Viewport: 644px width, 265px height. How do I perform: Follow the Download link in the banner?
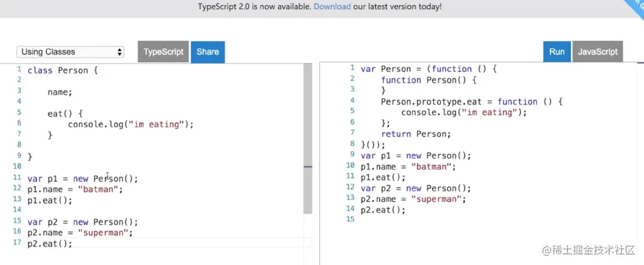(x=332, y=7)
